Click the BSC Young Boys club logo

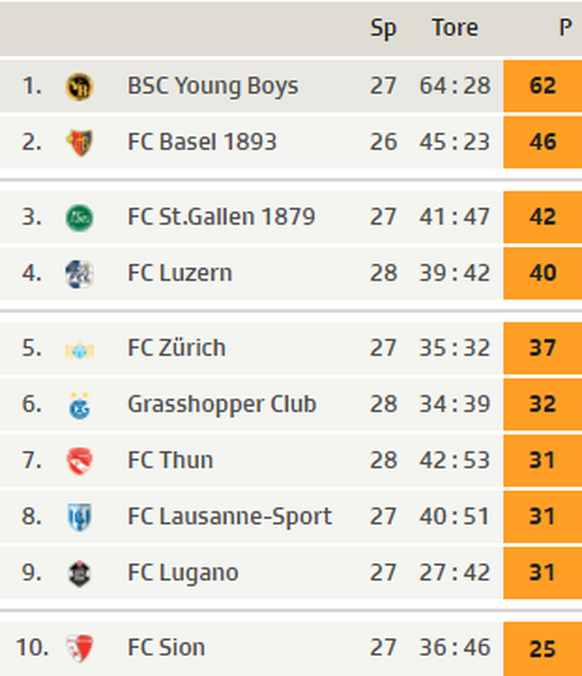(79, 87)
